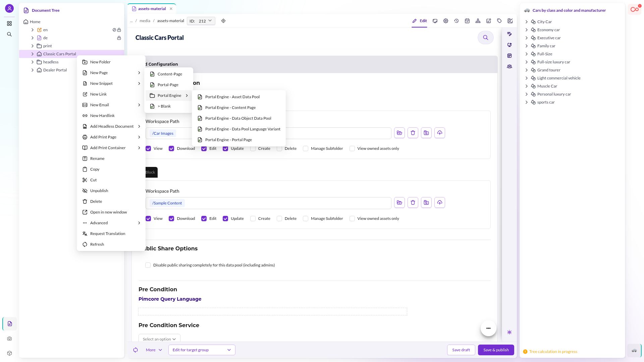This screenshot has width=644, height=362.
Task: Click the locate-in-tree target icon
Action: (223, 21)
